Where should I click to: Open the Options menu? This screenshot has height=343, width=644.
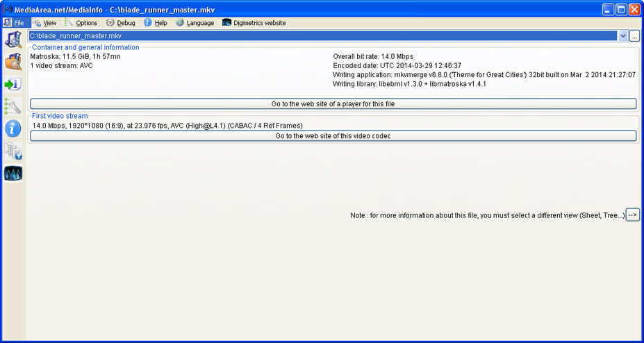(x=81, y=23)
